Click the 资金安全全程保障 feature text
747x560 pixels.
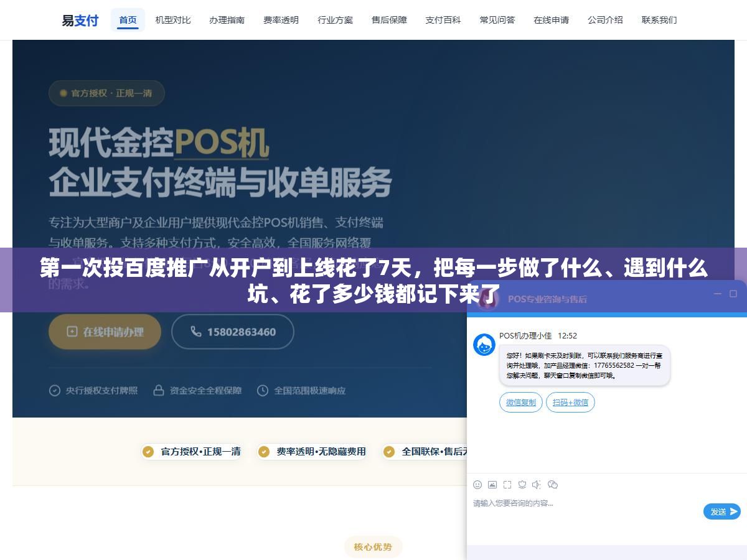(x=206, y=391)
